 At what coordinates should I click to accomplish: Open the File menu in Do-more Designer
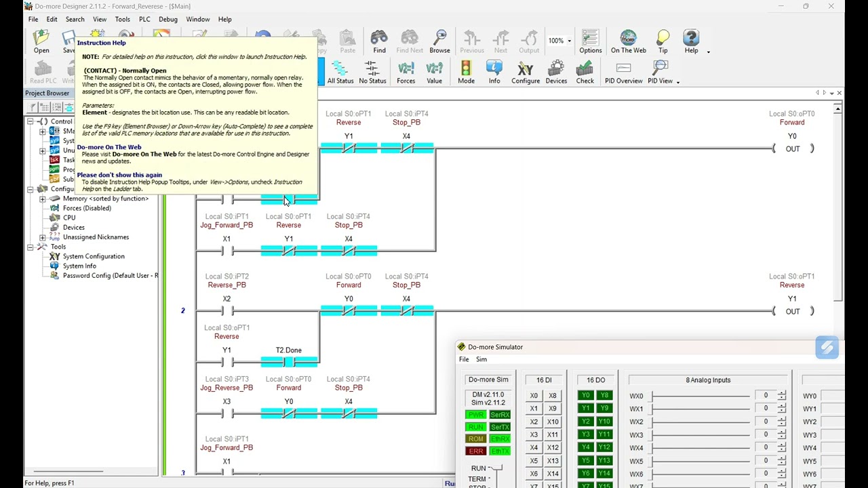(33, 20)
